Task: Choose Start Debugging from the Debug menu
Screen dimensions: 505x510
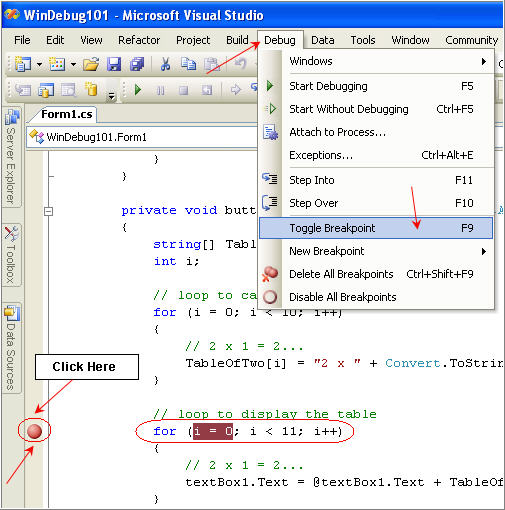Action: click(x=376, y=86)
